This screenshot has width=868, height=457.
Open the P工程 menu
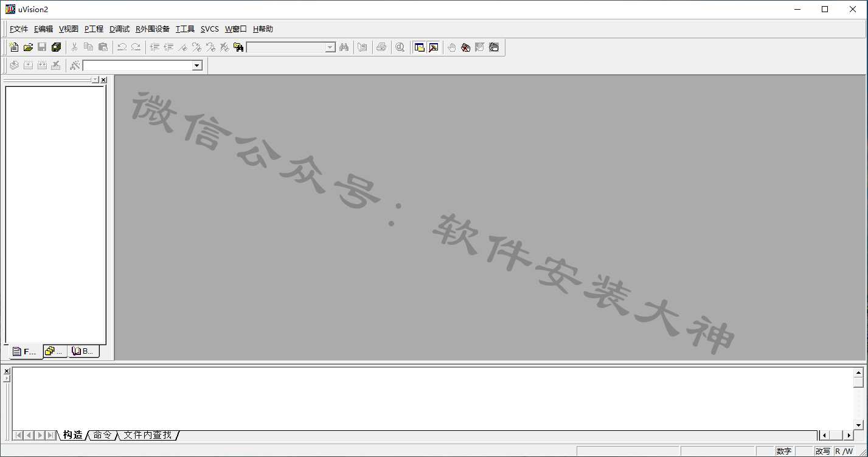click(94, 29)
